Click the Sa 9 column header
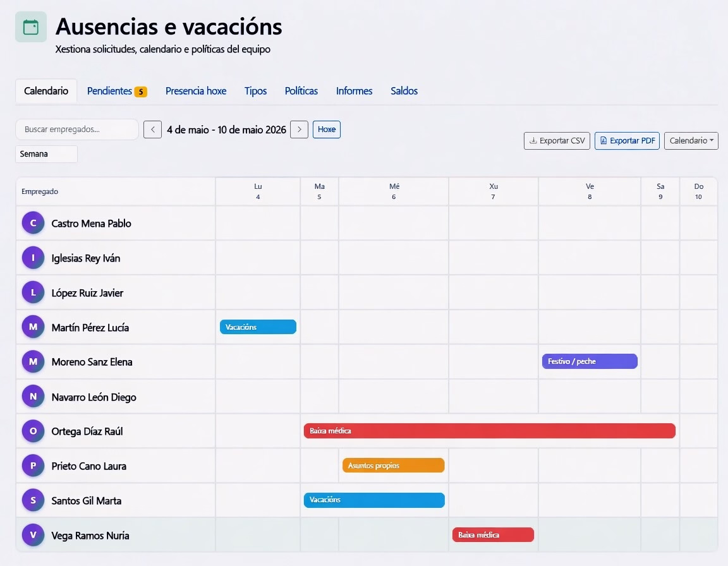 (660, 191)
